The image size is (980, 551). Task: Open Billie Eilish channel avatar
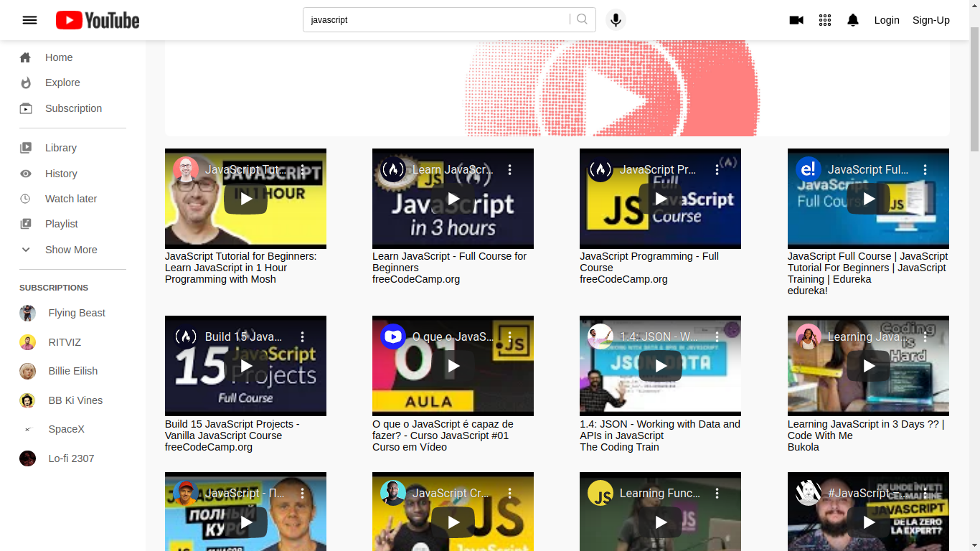[28, 371]
